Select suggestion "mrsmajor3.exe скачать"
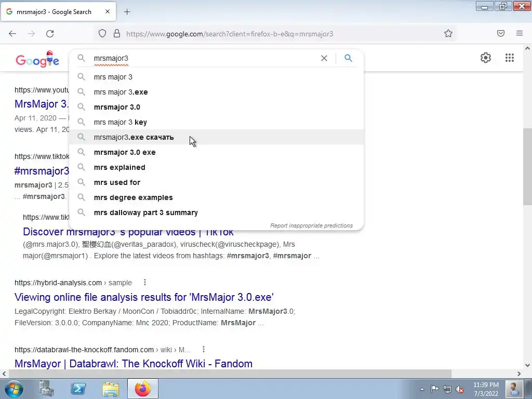This screenshot has height=399, width=532. click(x=216, y=137)
